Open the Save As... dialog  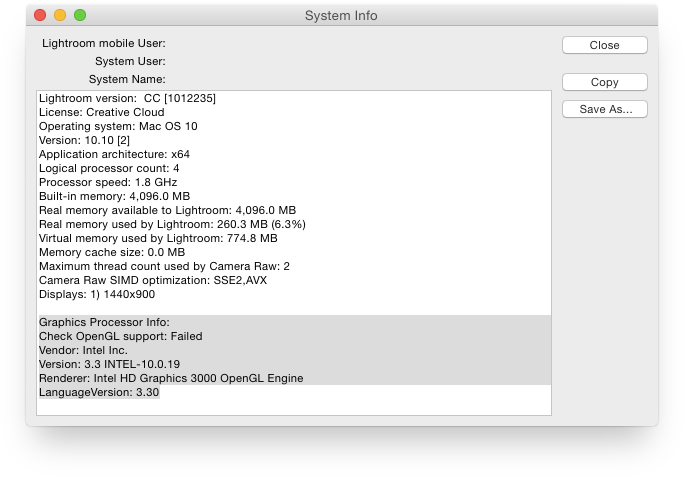pyautogui.click(x=604, y=109)
